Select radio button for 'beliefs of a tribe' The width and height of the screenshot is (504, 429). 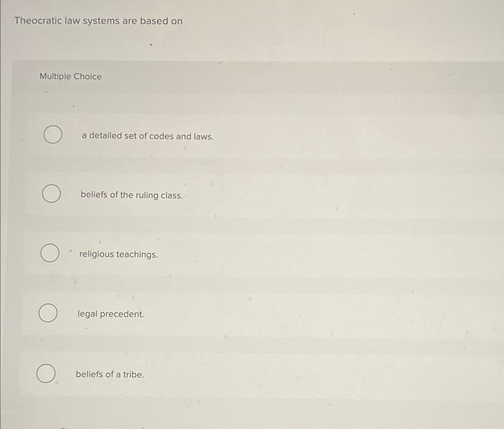click(x=46, y=373)
